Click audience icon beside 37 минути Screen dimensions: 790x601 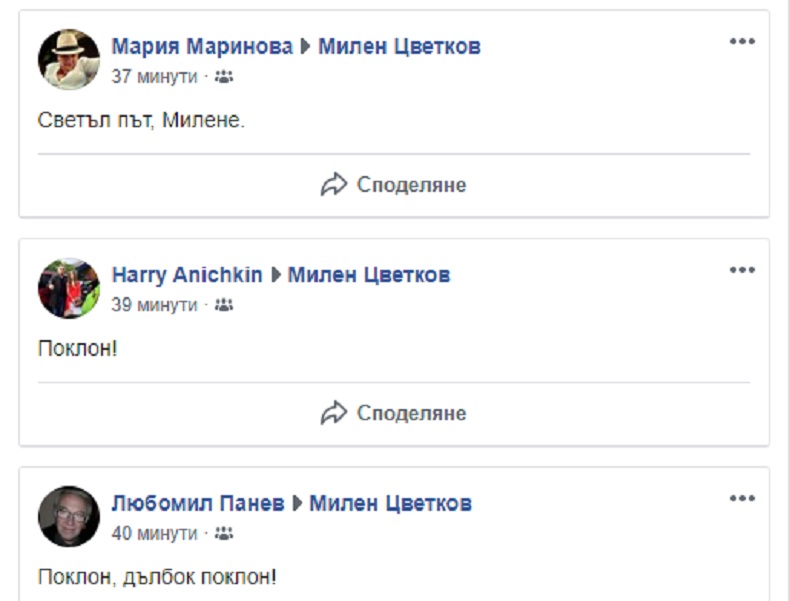point(223,77)
